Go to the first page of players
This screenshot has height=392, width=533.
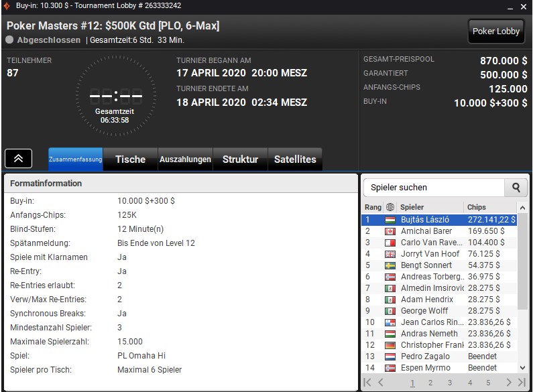click(x=367, y=382)
